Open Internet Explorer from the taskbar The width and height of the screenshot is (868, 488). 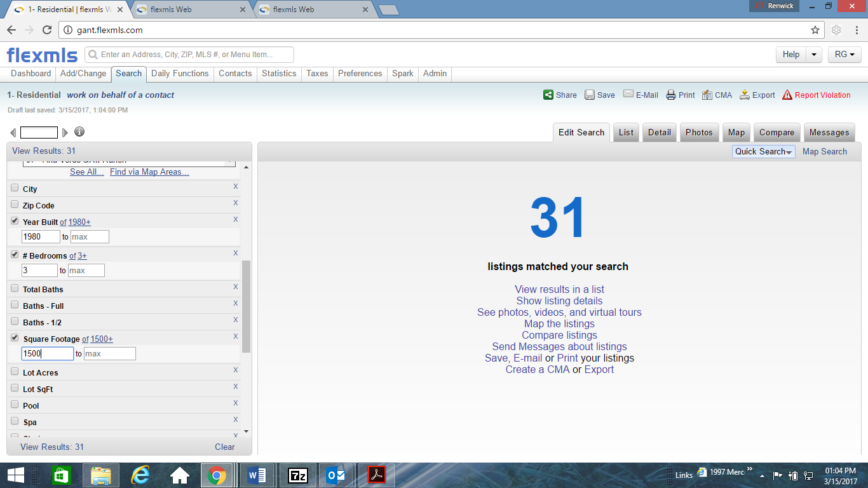tap(140, 475)
